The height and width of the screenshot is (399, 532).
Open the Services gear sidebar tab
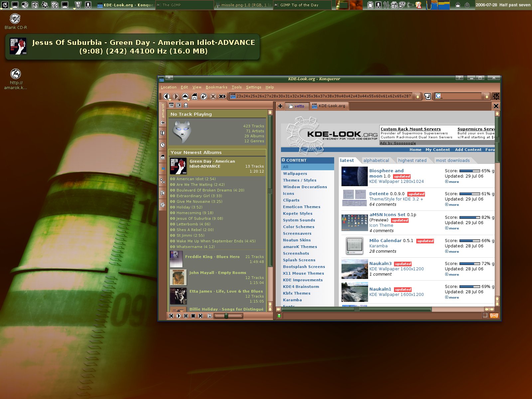pos(163,205)
